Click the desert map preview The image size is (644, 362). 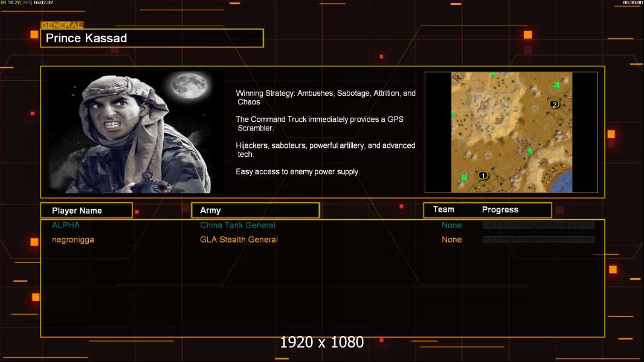(x=511, y=132)
